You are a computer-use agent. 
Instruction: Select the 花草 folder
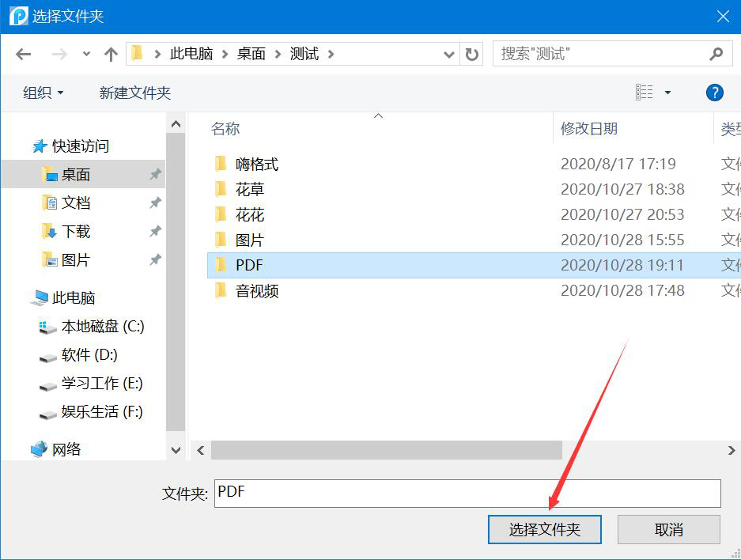[250, 190]
